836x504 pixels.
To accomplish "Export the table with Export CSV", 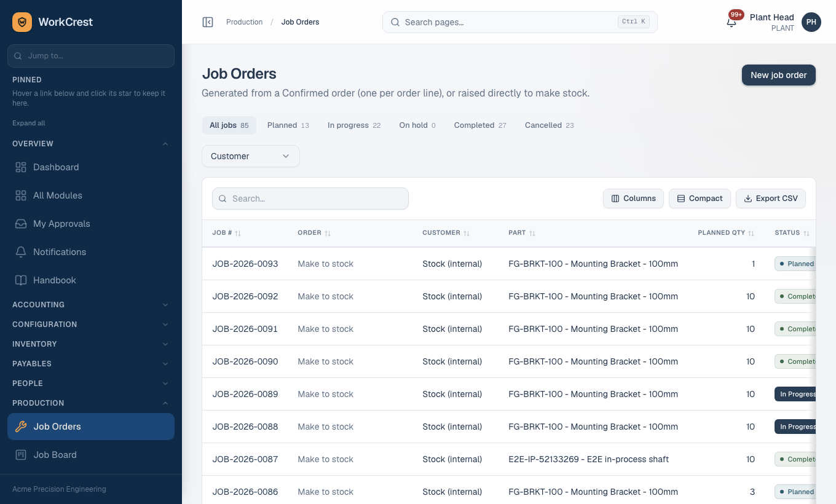I will click(x=771, y=199).
